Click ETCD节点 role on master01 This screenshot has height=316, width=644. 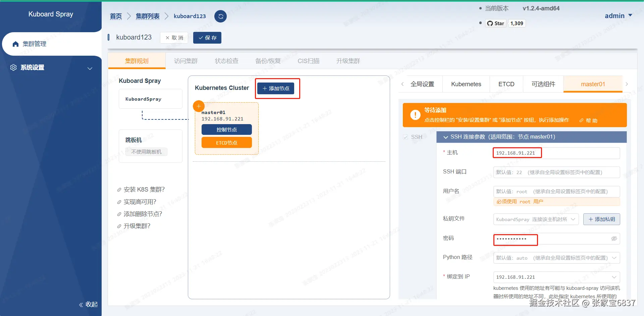pyautogui.click(x=227, y=143)
